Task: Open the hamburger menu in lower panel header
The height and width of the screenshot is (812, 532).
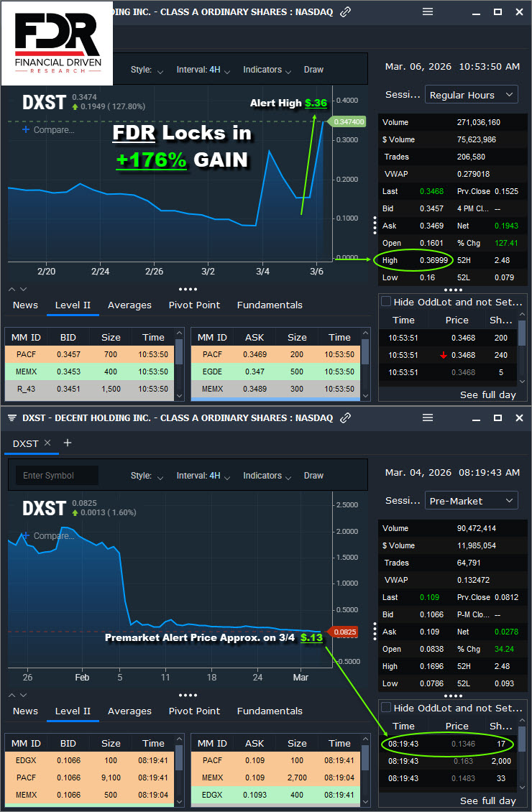Action: (428, 417)
